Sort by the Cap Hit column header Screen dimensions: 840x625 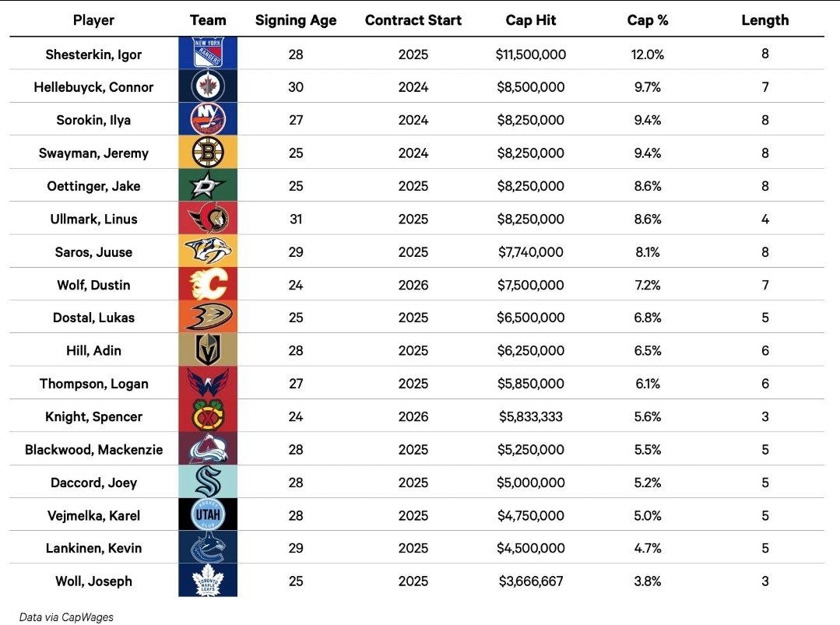click(530, 20)
